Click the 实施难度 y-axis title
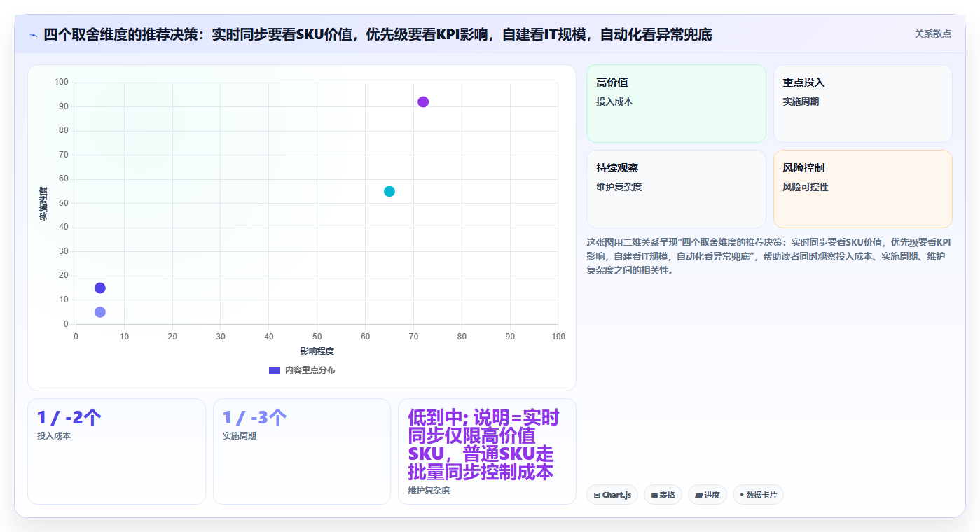Screen dimensions: 980x532 click(43, 203)
